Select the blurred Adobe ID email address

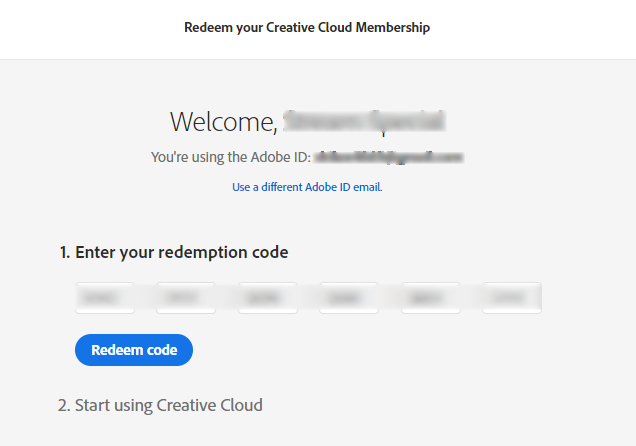(389, 157)
